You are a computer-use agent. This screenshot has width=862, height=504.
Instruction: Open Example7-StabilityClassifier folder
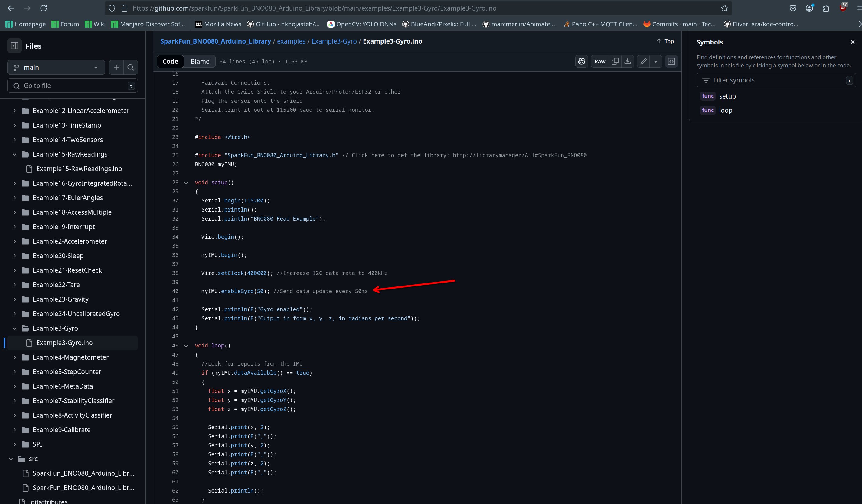pos(73,400)
